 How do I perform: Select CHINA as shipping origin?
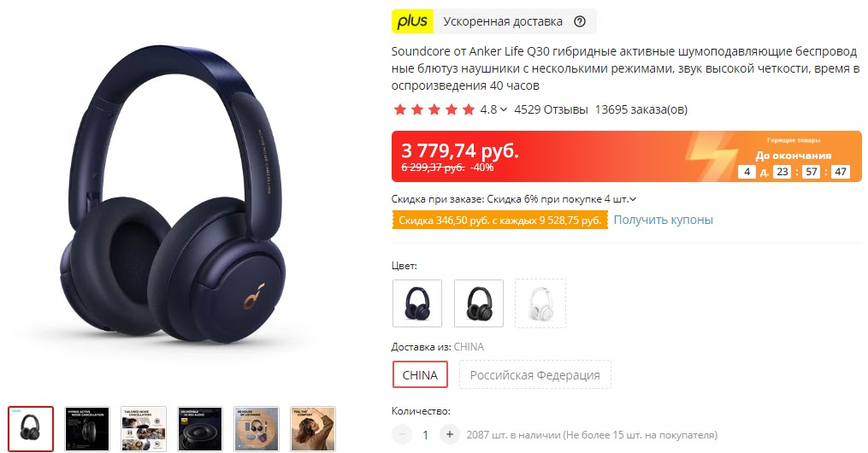point(420,375)
